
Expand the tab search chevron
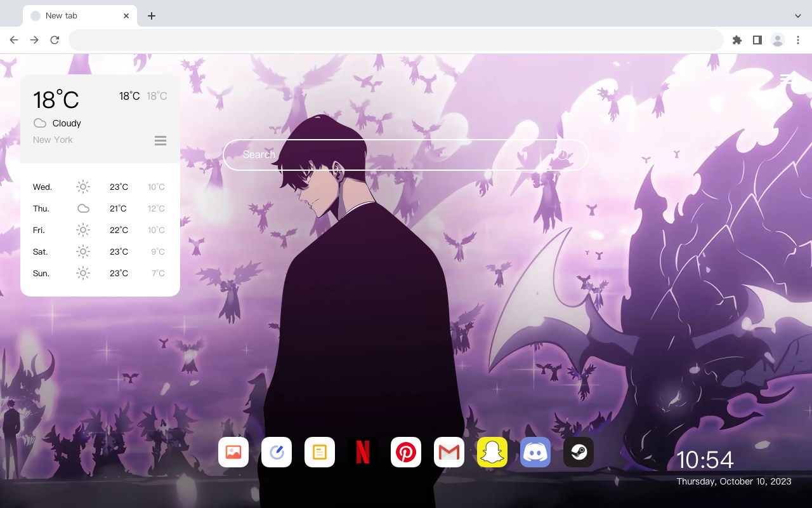point(798,15)
